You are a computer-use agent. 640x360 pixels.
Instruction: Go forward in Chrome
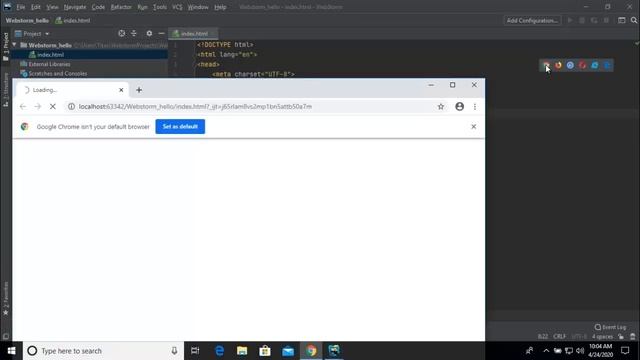[38, 107]
